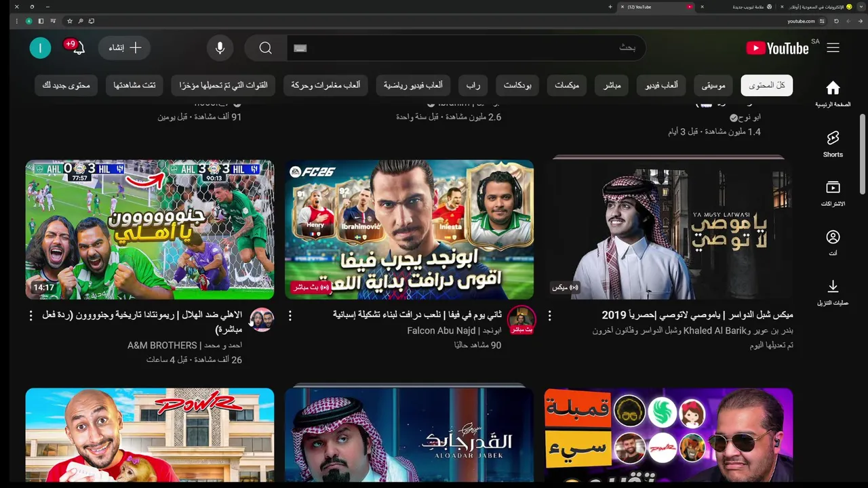The width and height of the screenshot is (868, 488).
Task: Select the ألعاب فيديو filter chip
Action: tap(661, 85)
